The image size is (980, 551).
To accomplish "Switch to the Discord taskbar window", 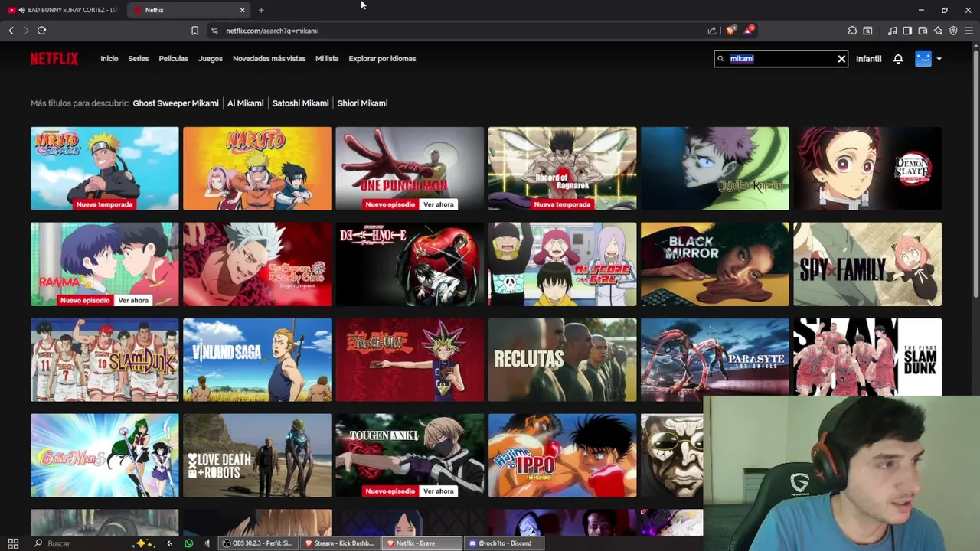I will (504, 543).
